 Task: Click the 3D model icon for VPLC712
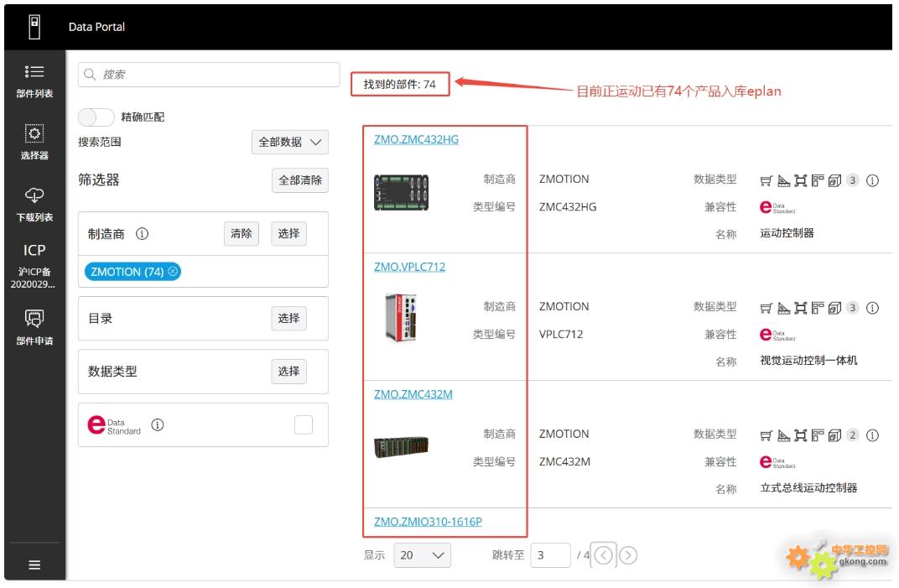click(x=834, y=308)
